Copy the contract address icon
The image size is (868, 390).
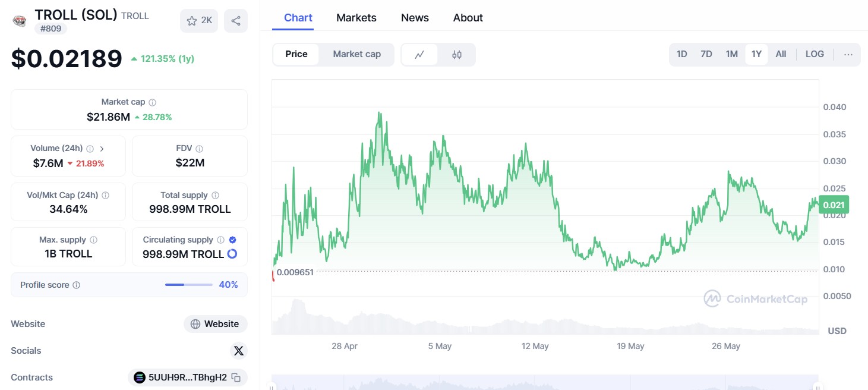(x=236, y=378)
